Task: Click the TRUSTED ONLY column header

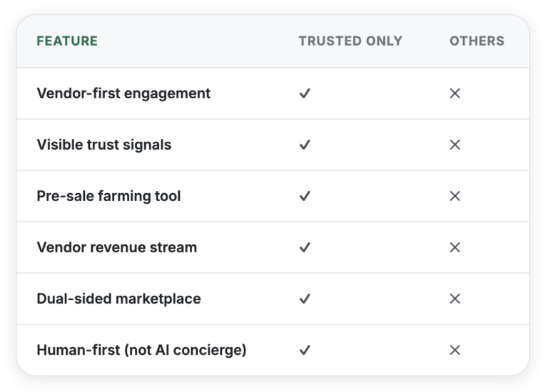Action: [350, 41]
